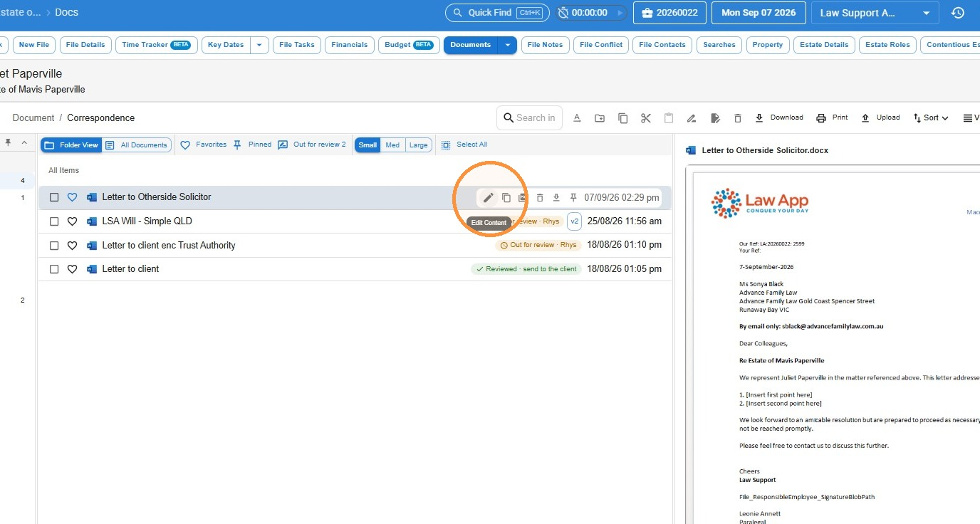Click the New File button

point(34,45)
